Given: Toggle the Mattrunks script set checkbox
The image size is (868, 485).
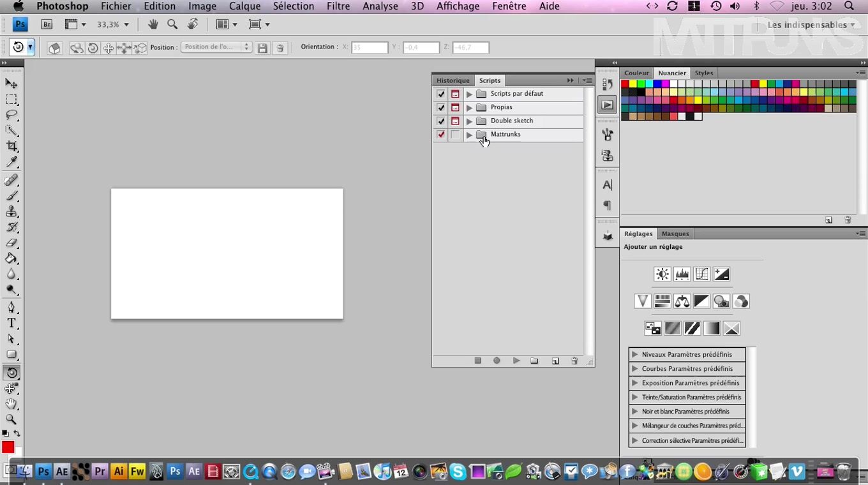Looking at the screenshot, I should (441, 135).
